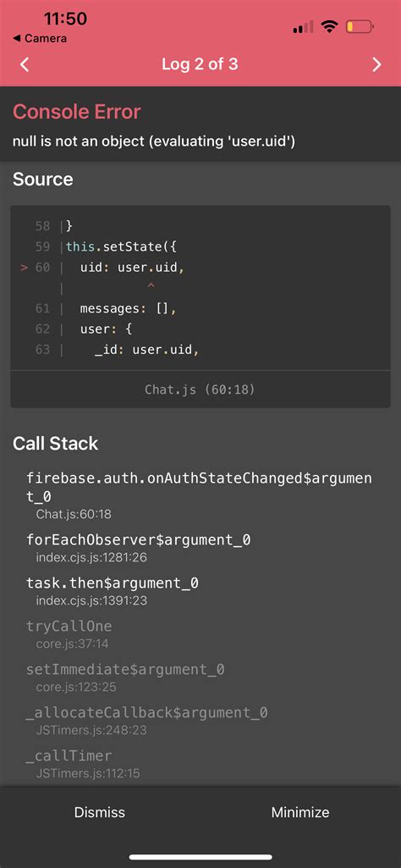401x868 pixels.
Task: Tap the home indicator bar at bottom
Action: pyautogui.click(x=200, y=857)
